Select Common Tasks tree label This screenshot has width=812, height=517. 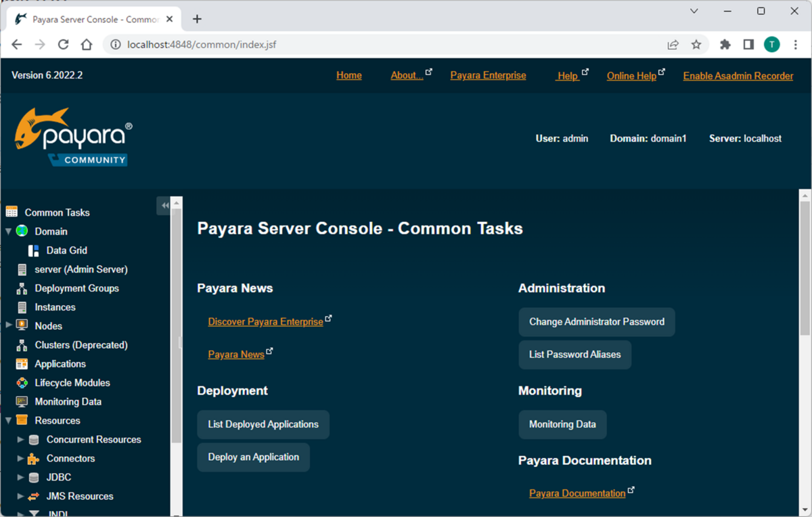[58, 212]
